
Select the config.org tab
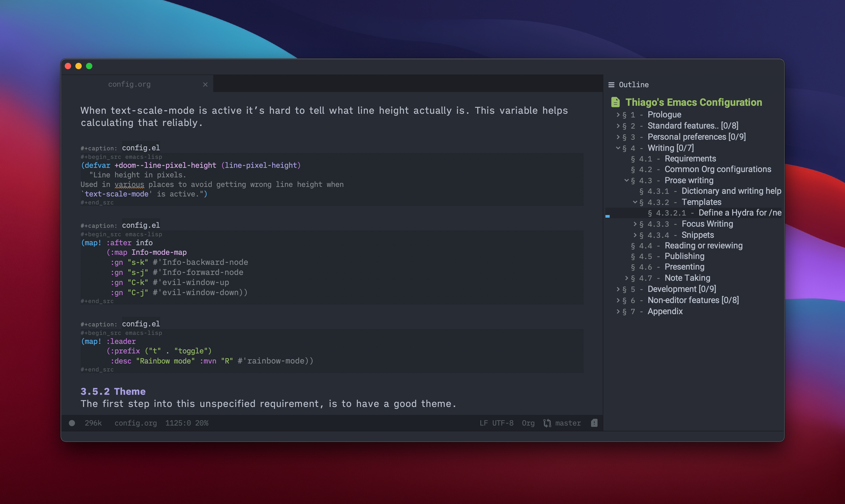(129, 84)
